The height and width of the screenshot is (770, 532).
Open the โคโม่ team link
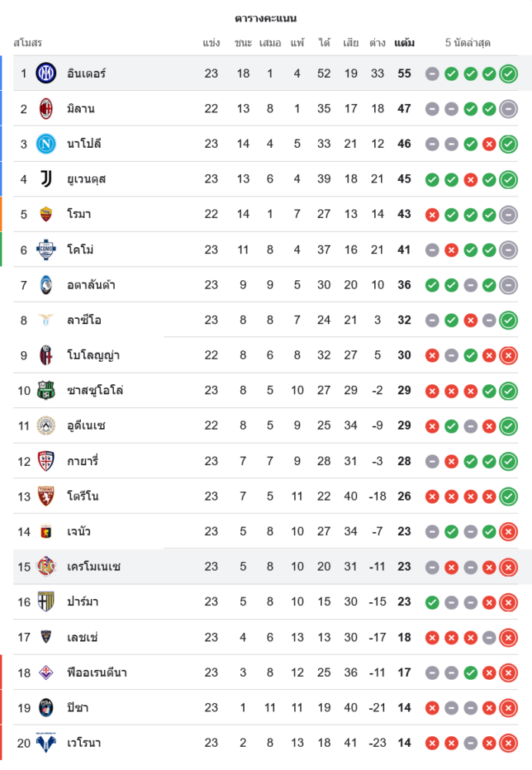80,249
